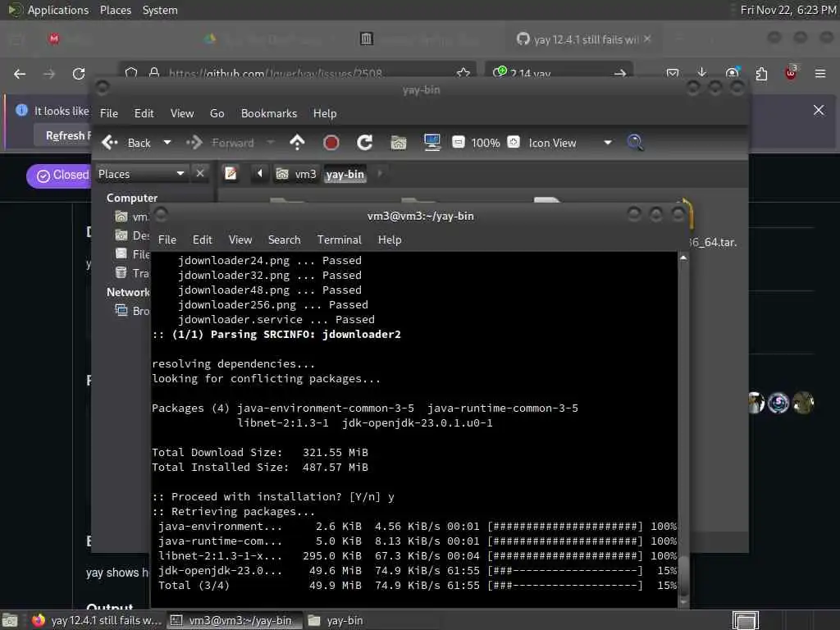Open the Computer toolbar icon

point(431,143)
